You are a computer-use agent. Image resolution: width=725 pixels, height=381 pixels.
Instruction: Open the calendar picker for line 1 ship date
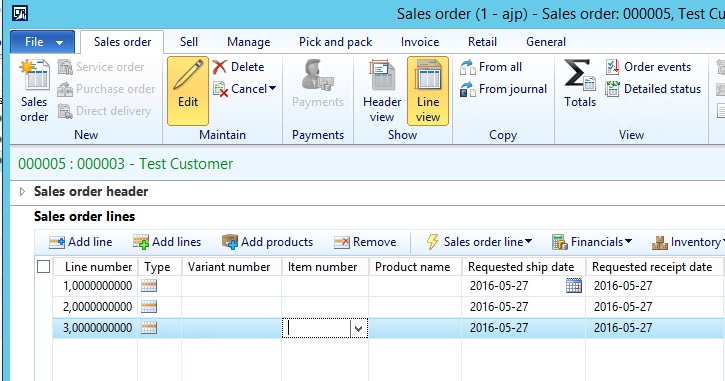(574, 286)
